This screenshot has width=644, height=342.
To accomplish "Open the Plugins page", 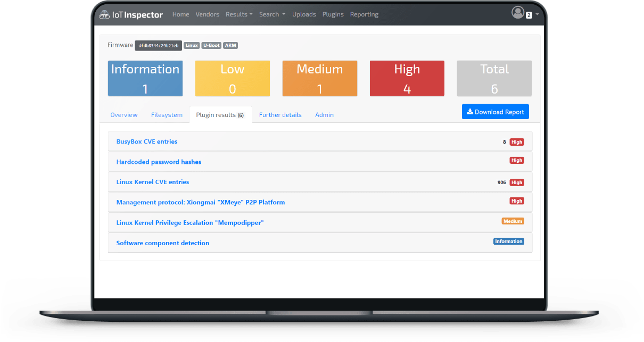I will (x=333, y=14).
